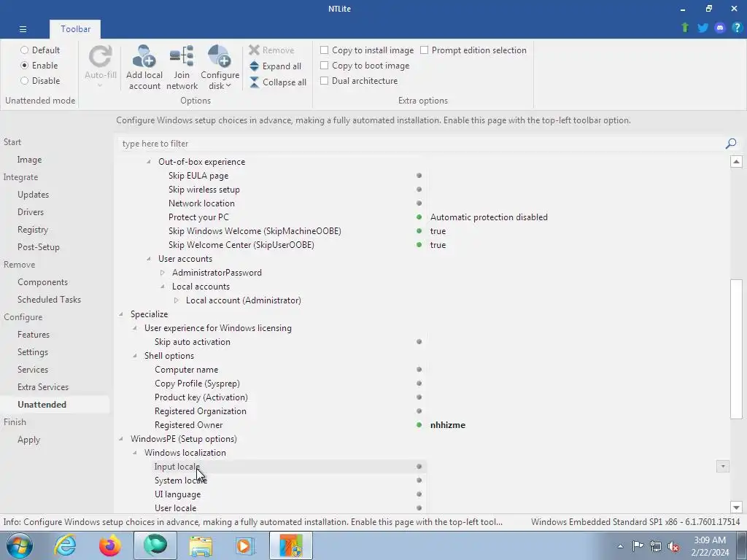Click Add local account icon

[144, 57]
